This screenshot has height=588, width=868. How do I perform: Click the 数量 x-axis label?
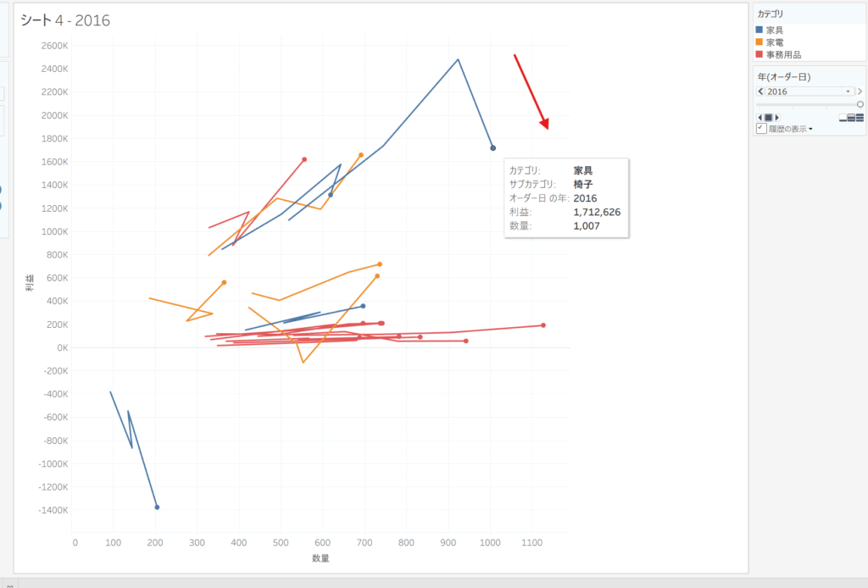(x=320, y=558)
